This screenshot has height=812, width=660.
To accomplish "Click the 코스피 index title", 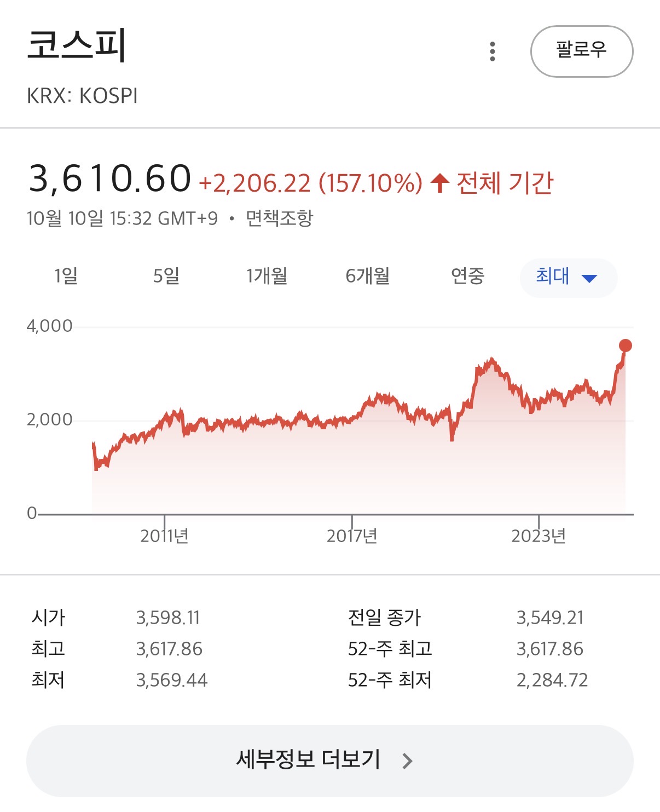I will pos(77,45).
